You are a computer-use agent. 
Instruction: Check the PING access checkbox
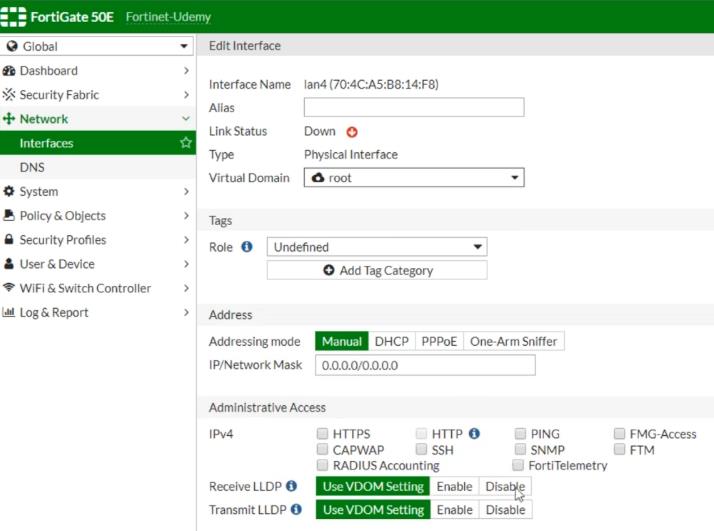[x=520, y=433]
